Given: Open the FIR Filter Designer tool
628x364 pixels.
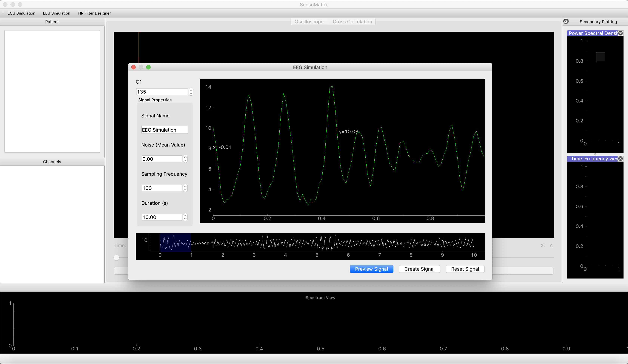Looking at the screenshot, I should point(94,13).
